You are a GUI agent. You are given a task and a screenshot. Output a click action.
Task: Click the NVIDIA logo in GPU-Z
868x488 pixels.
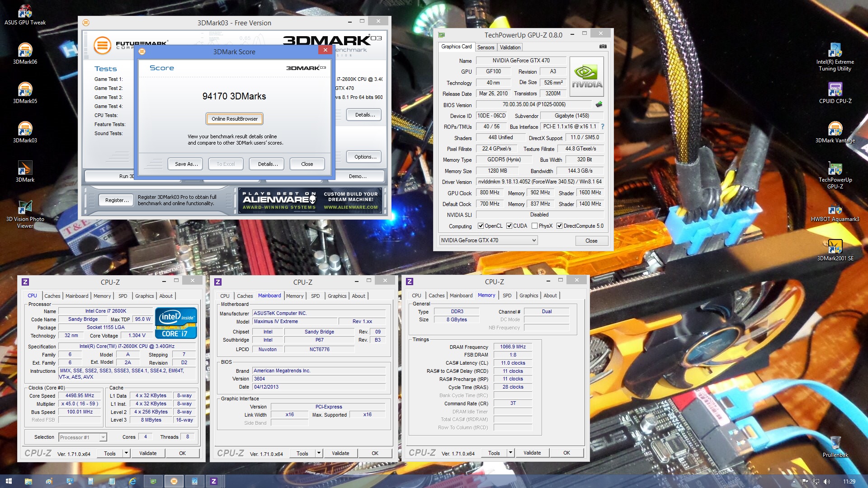click(x=587, y=76)
